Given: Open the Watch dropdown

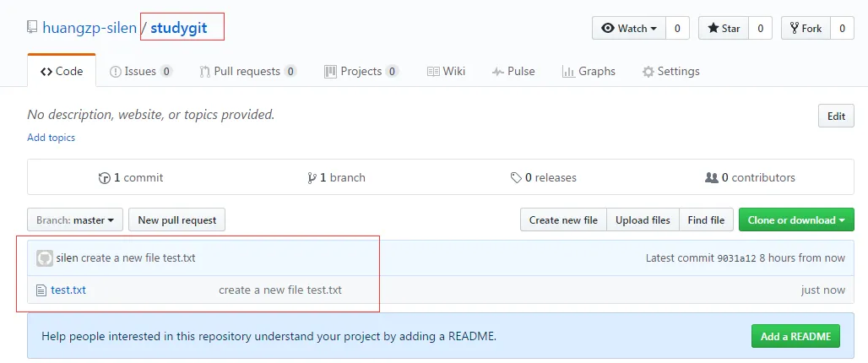Looking at the screenshot, I should click(629, 28).
